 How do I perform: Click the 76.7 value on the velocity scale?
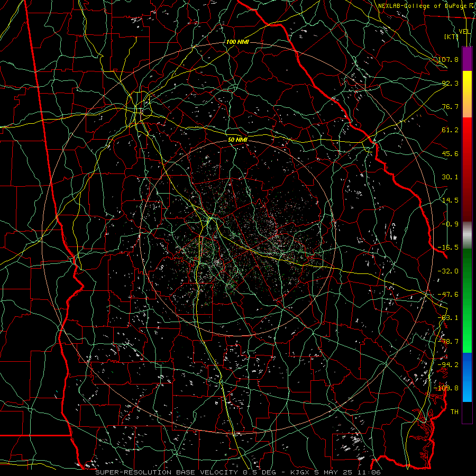450,106
